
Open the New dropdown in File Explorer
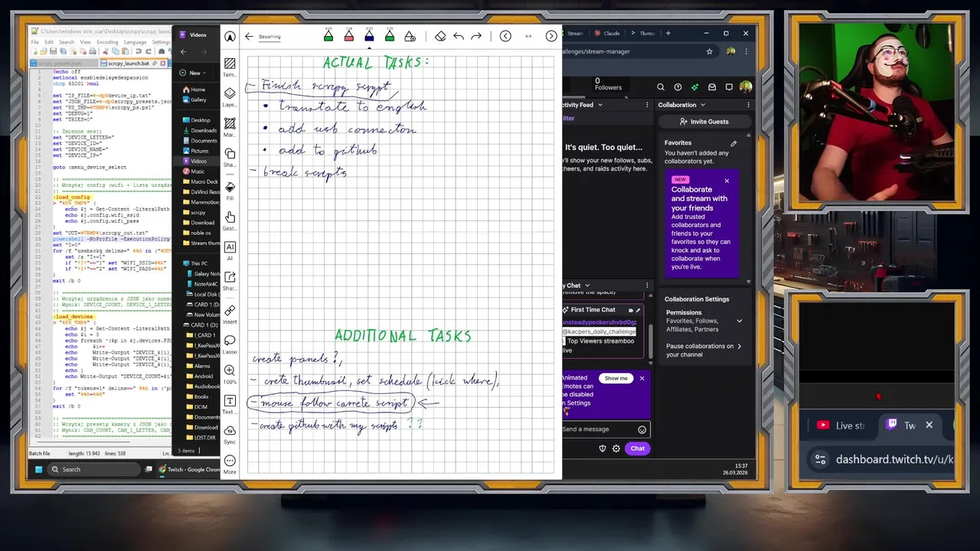click(191, 73)
